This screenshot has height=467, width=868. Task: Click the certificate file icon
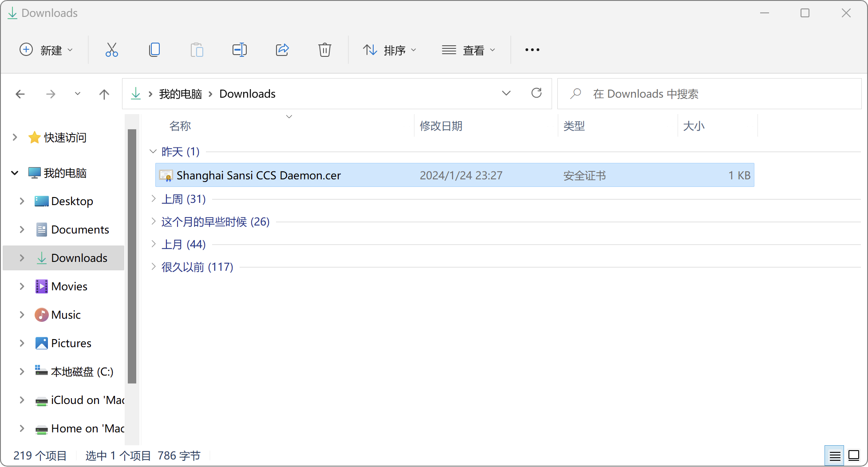[x=166, y=175]
